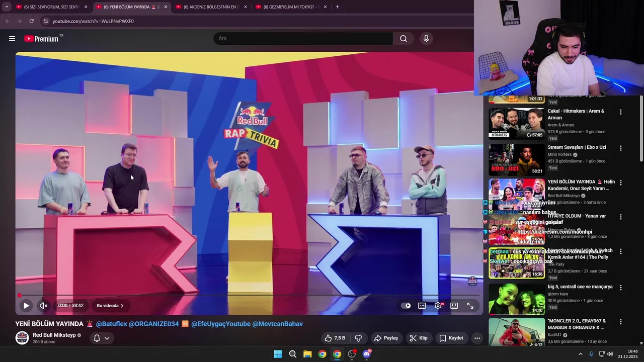Open the Windows Start menu
Image resolution: width=644 pixels, height=362 pixels.
click(278, 354)
